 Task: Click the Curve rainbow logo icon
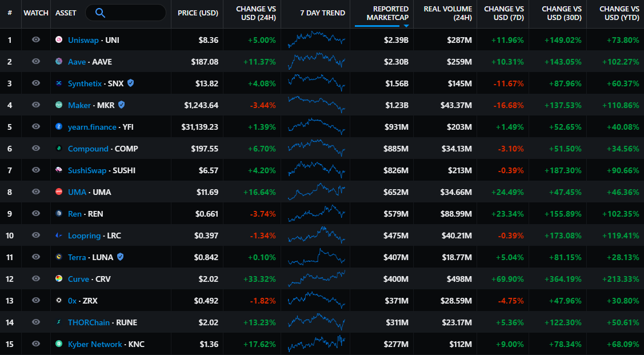[x=59, y=279]
